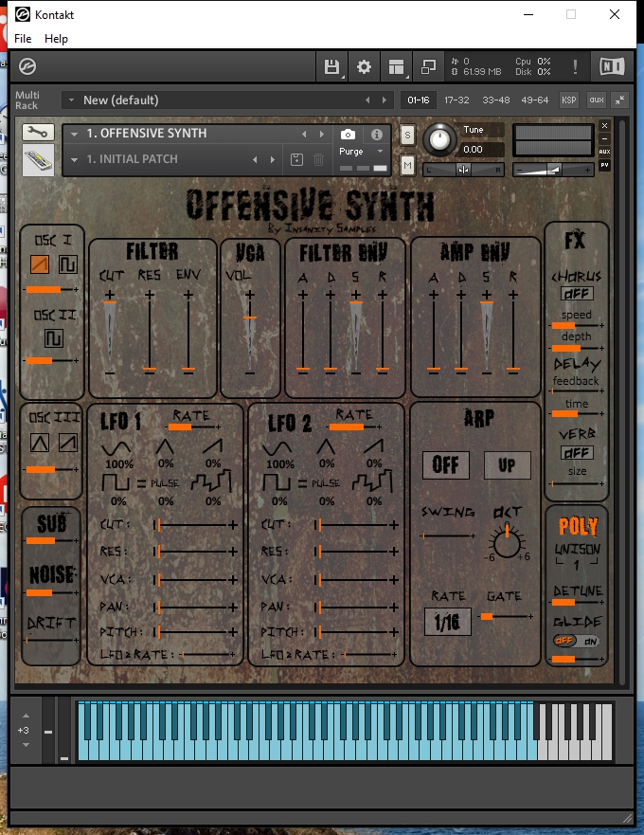Go to next instrument arrow beside OFFENSIVE SYNTH
644x835 pixels.
pos(321,135)
